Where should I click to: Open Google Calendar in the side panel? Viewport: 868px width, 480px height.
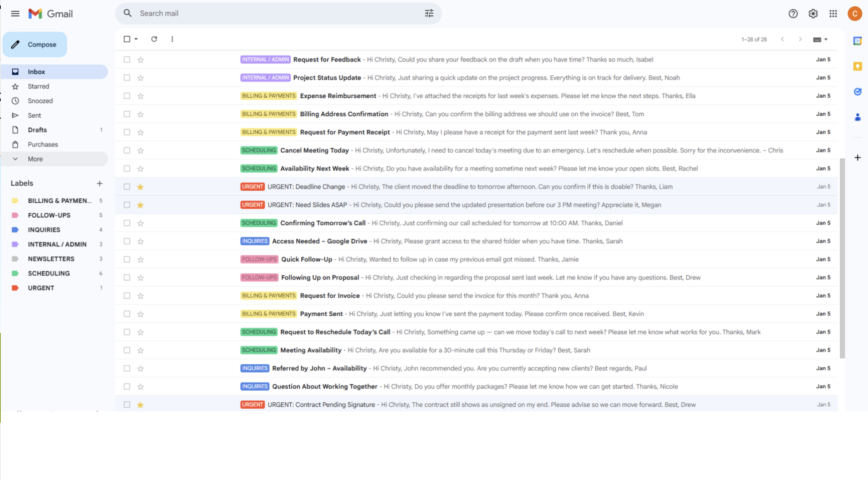(857, 41)
